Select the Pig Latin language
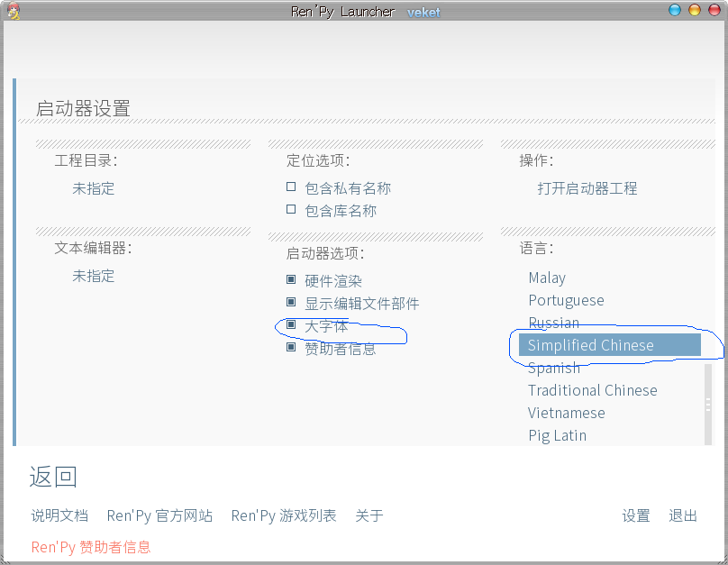 [x=557, y=435]
